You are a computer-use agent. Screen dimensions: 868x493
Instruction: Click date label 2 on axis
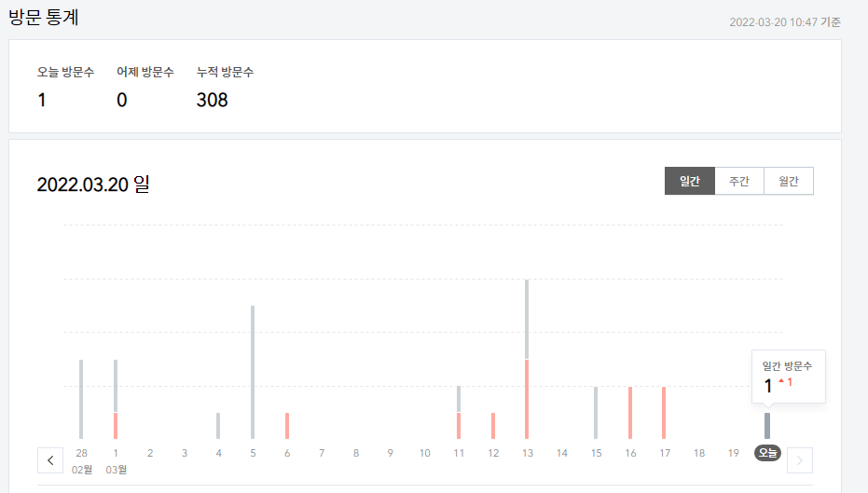[150, 453]
